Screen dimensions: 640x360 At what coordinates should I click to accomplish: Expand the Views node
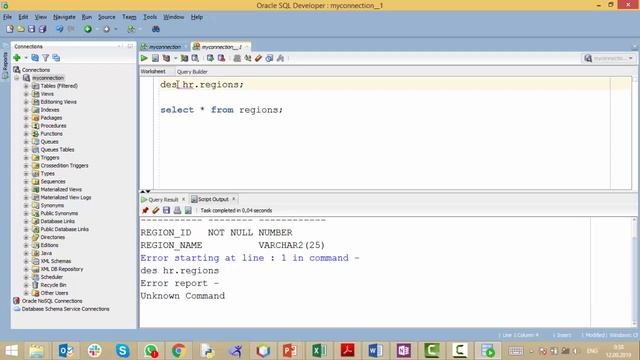coord(26,94)
